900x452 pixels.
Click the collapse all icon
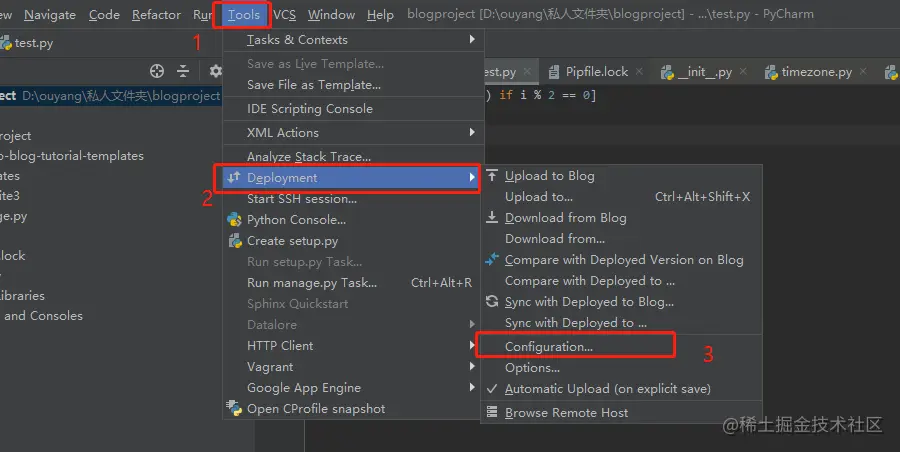click(x=183, y=71)
